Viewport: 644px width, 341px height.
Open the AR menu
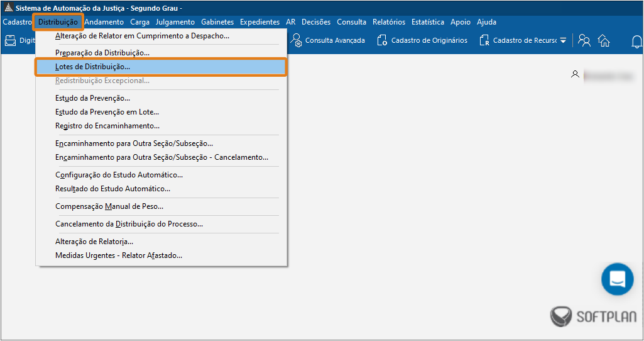(x=290, y=22)
